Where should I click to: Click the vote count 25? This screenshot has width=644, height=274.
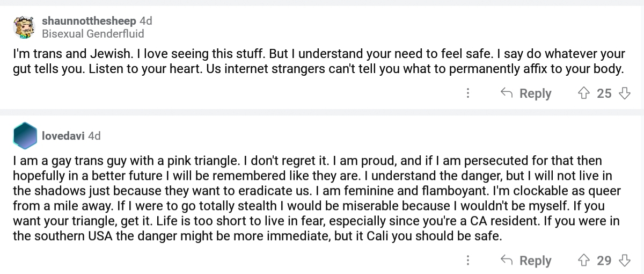[604, 93]
